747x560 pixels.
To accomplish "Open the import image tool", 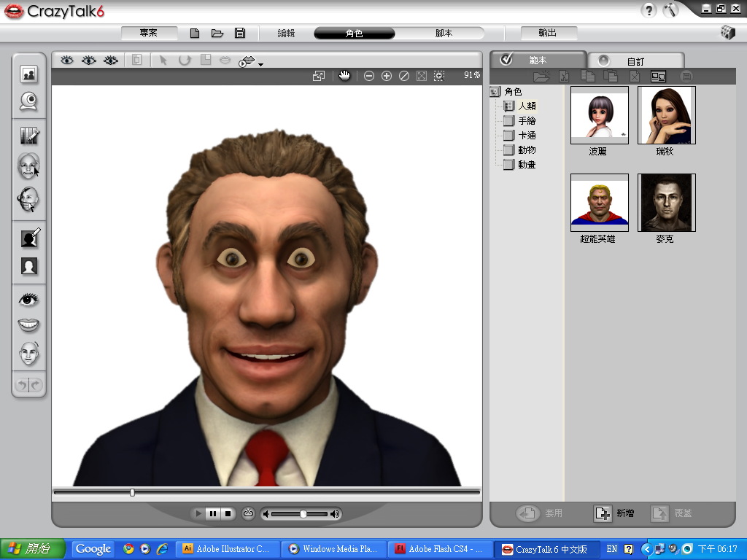I will [x=29, y=74].
